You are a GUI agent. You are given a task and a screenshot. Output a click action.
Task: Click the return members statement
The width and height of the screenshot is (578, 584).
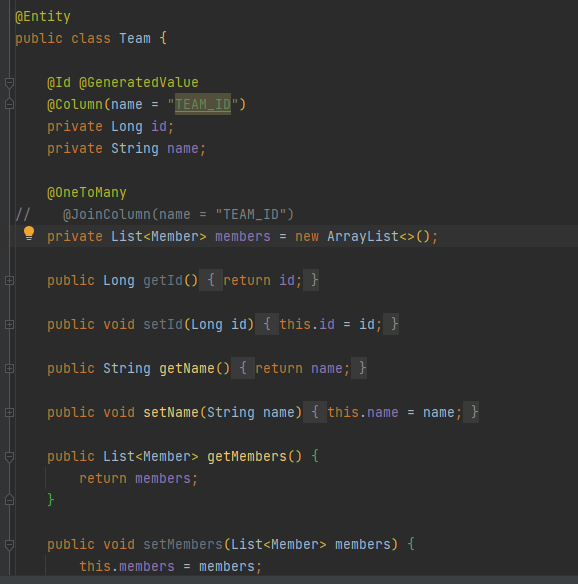pos(138,478)
